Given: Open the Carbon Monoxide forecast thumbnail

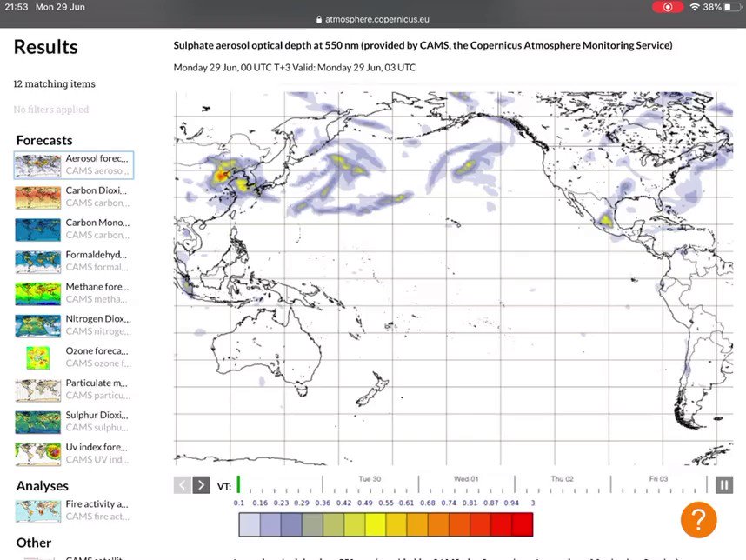Looking at the screenshot, I should (x=38, y=230).
